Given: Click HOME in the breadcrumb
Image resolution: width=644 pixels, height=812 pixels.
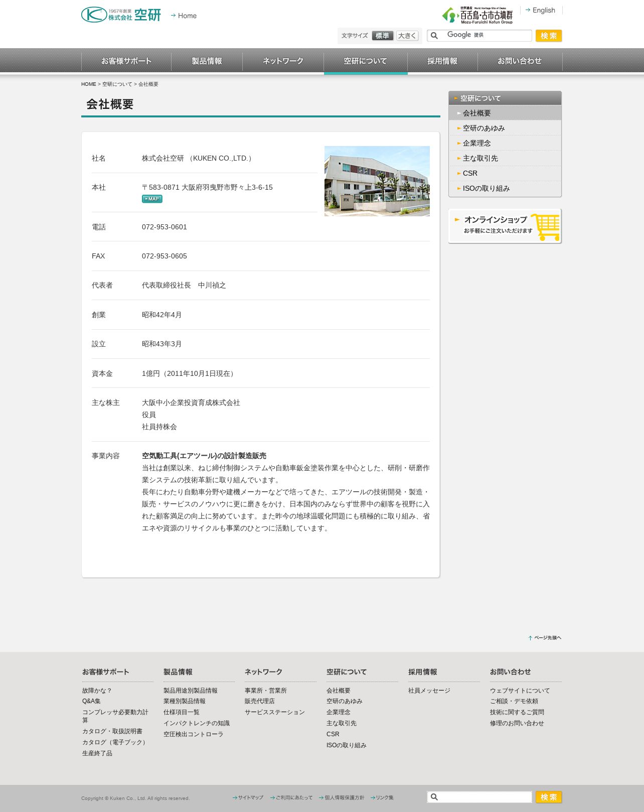Looking at the screenshot, I should click(89, 84).
